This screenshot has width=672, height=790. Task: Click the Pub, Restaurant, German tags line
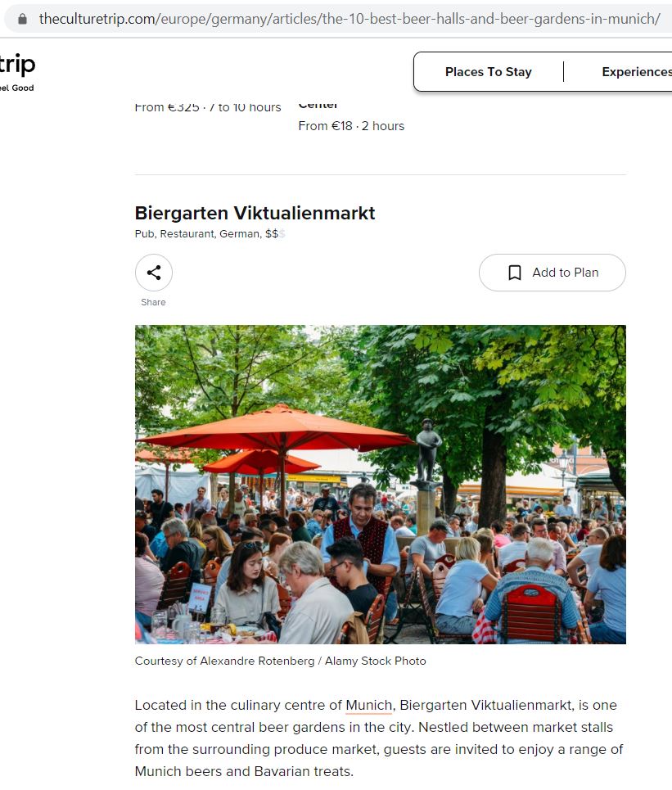(x=206, y=234)
